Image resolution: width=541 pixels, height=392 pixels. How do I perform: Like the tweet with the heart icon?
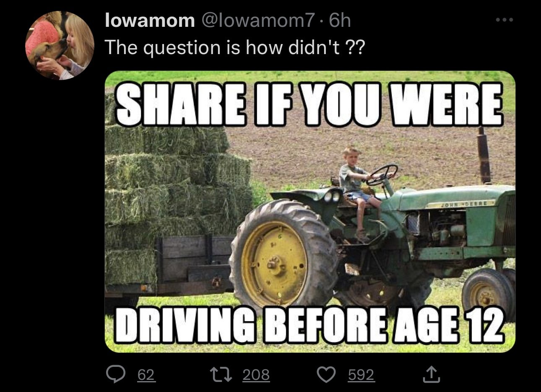coord(326,374)
